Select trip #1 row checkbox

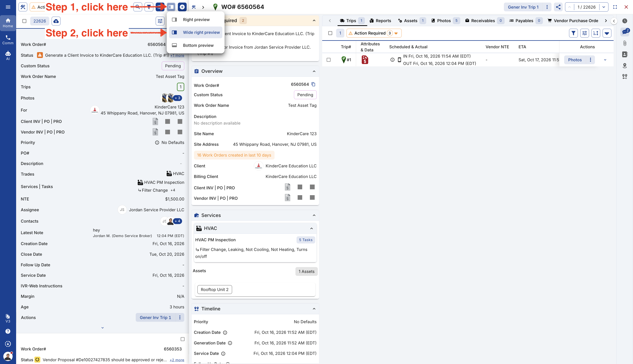[x=329, y=60]
